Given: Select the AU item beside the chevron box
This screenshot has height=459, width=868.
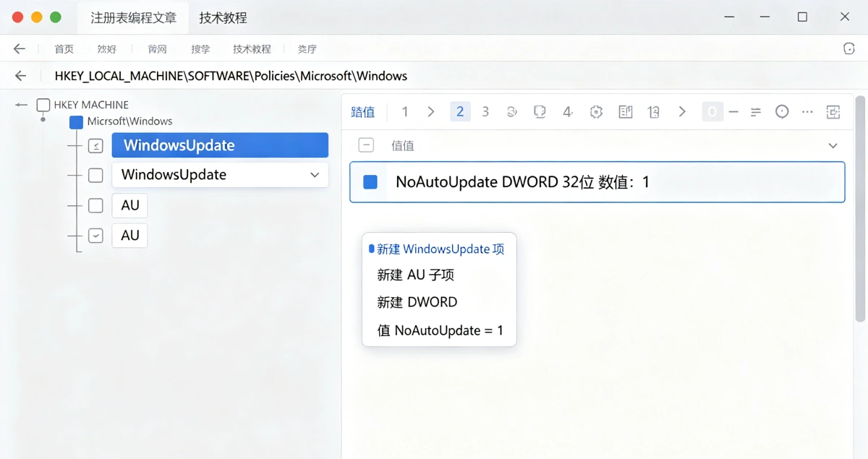Looking at the screenshot, I should (x=130, y=236).
